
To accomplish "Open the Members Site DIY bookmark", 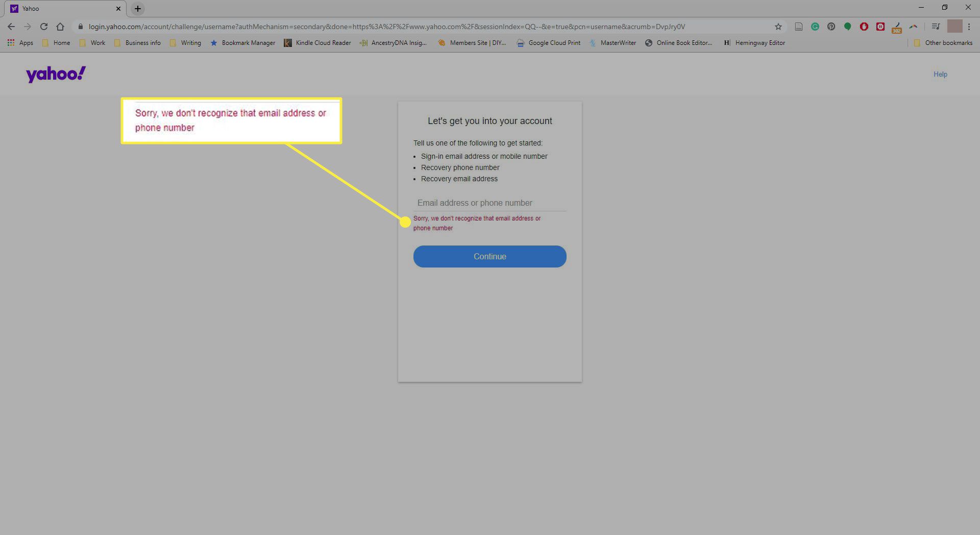I will 472,43.
